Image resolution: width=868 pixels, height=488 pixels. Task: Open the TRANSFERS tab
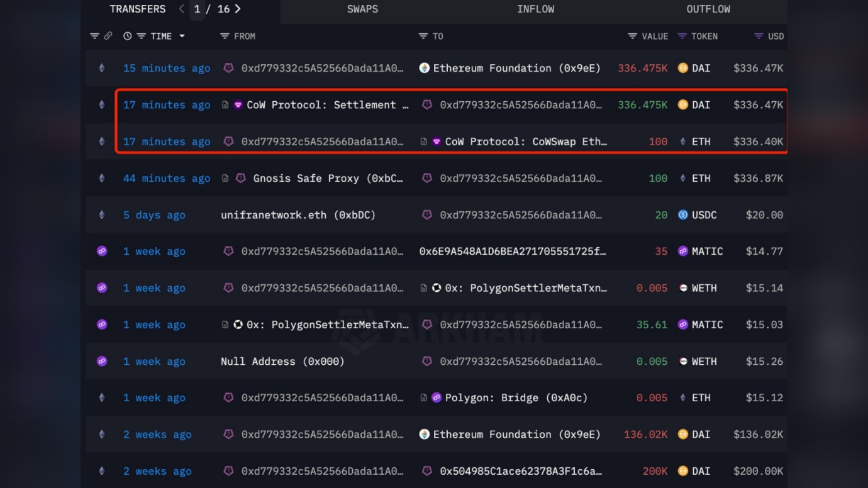click(x=138, y=9)
